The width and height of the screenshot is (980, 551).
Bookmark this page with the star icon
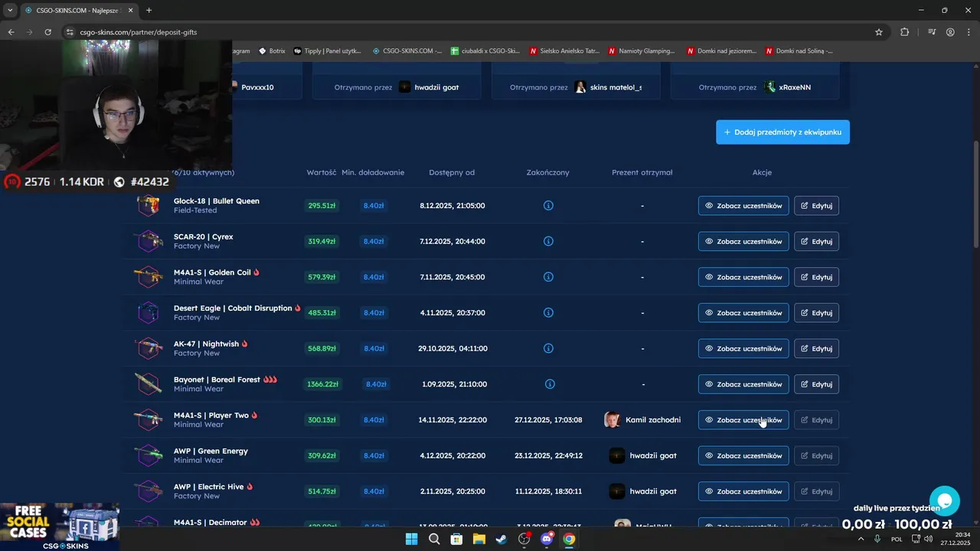click(879, 32)
